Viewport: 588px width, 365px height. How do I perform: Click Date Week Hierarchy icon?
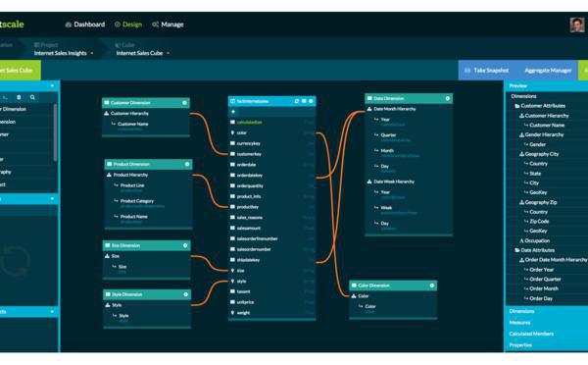[x=369, y=182]
